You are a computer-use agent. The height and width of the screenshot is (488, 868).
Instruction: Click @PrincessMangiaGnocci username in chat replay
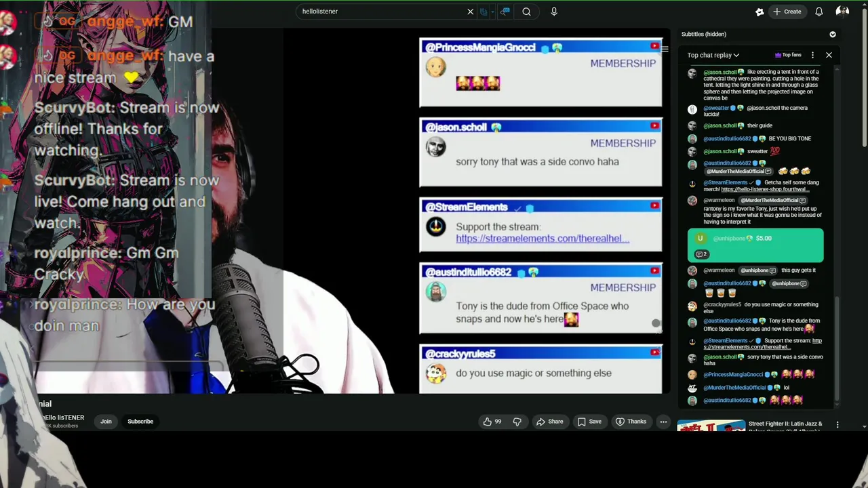733,374
